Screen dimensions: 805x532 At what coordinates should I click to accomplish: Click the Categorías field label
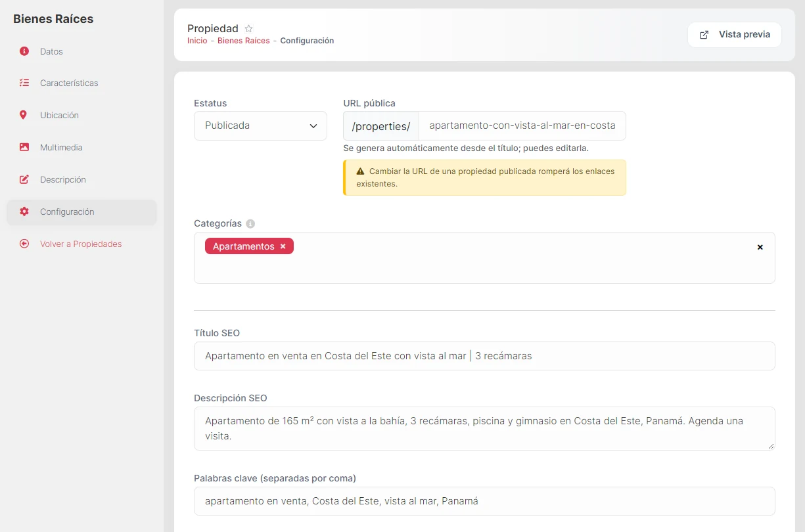click(218, 223)
